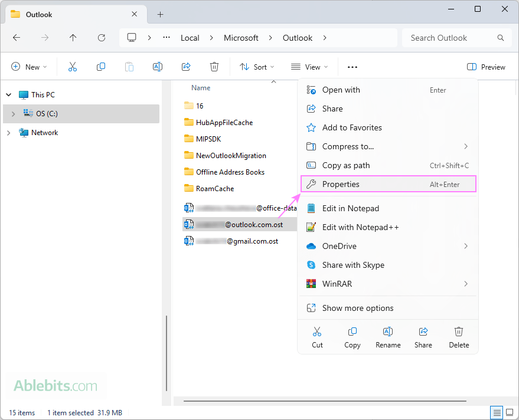This screenshot has height=420, width=519.
Task: Choose Share with Skype
Action: tap(388, 265)
